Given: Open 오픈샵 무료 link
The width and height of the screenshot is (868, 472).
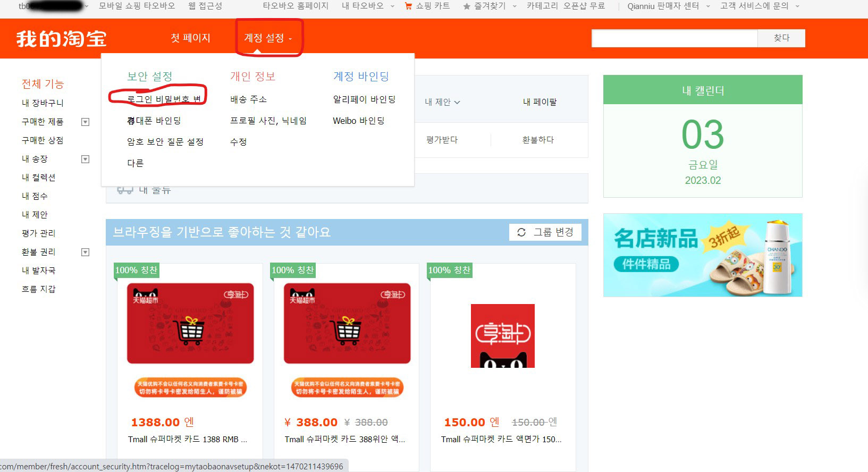Looking at the screenshot, I should click(x=584, y=6).
